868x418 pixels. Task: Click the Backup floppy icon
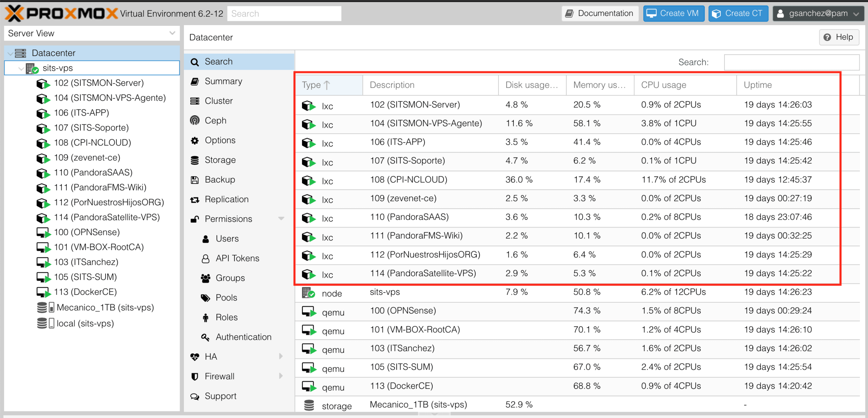tap(195, 180)
